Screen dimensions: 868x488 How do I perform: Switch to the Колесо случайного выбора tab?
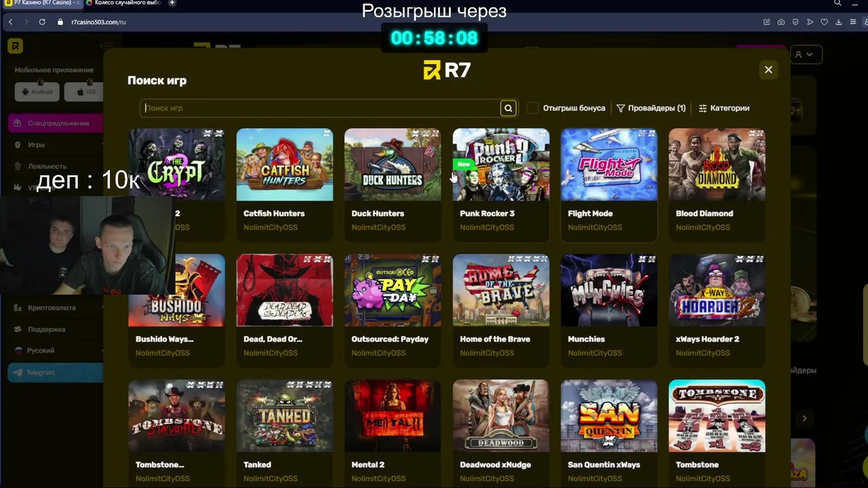pyautogui.click(x=125, y=3)
